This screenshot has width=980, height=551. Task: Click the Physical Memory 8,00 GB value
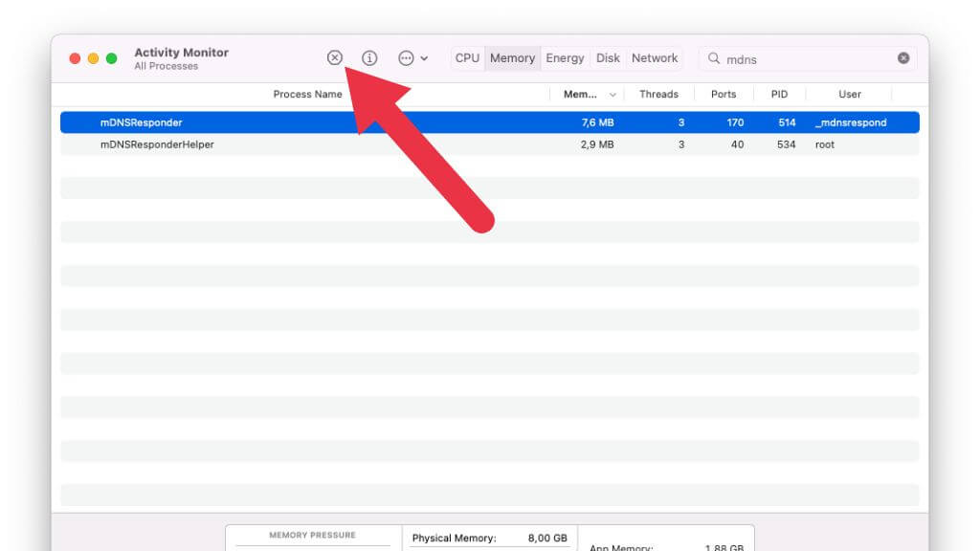[x=547, y=538]
